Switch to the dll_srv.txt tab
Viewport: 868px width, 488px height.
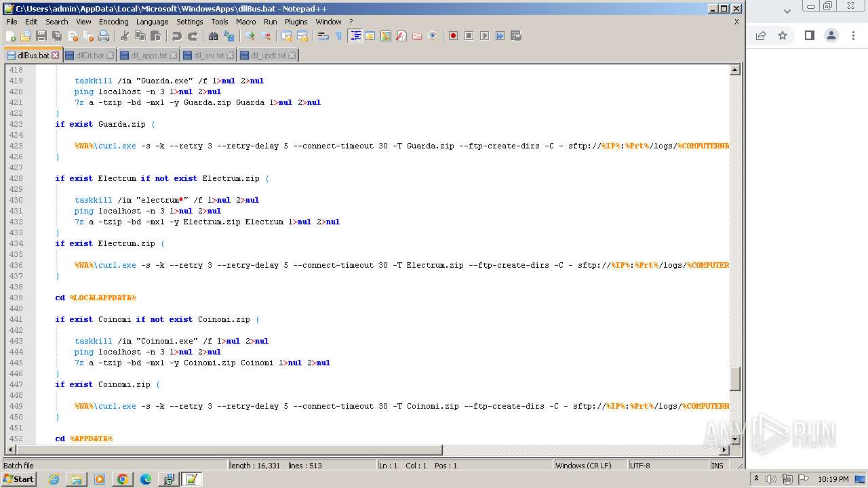pos(208,56)
